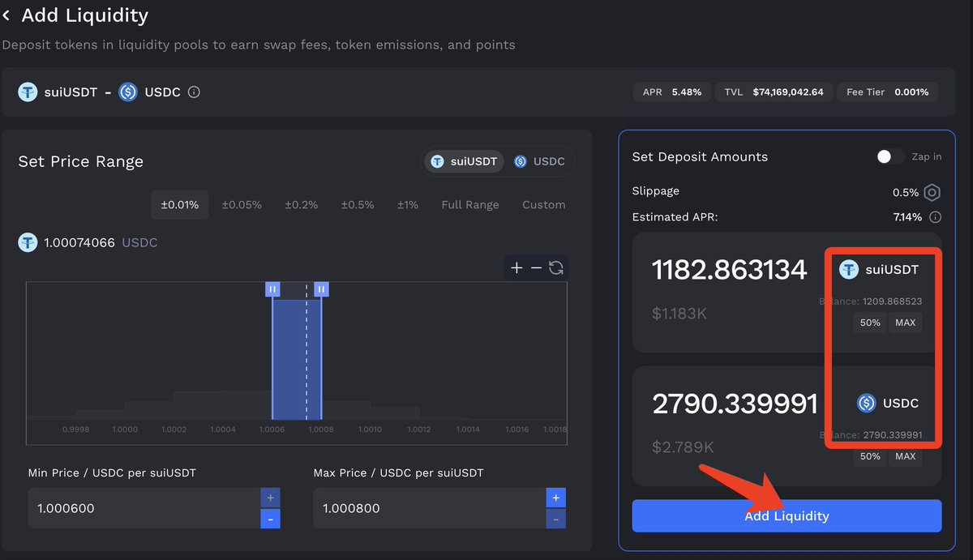Click the 7.14% estimated APR value
This screenshot has height=560, width=973.
[907, 217]
